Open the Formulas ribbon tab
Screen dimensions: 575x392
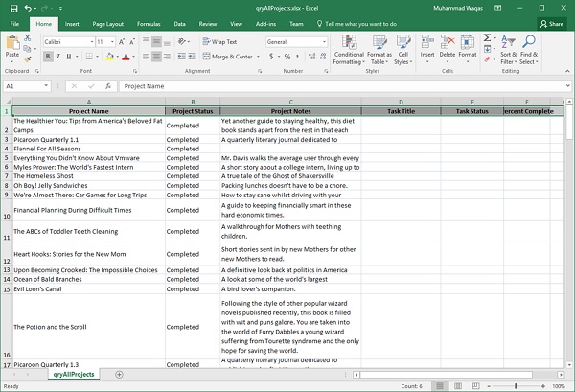click(148, 22)
